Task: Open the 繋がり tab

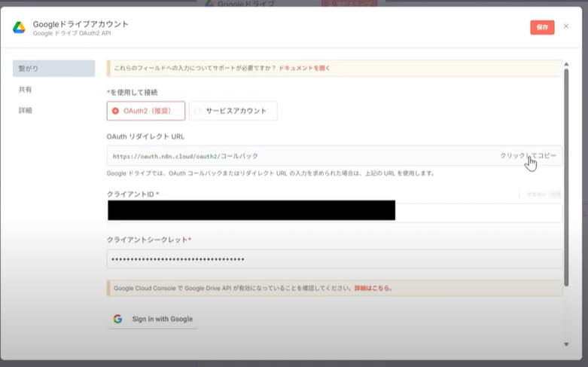Action: 53,69
